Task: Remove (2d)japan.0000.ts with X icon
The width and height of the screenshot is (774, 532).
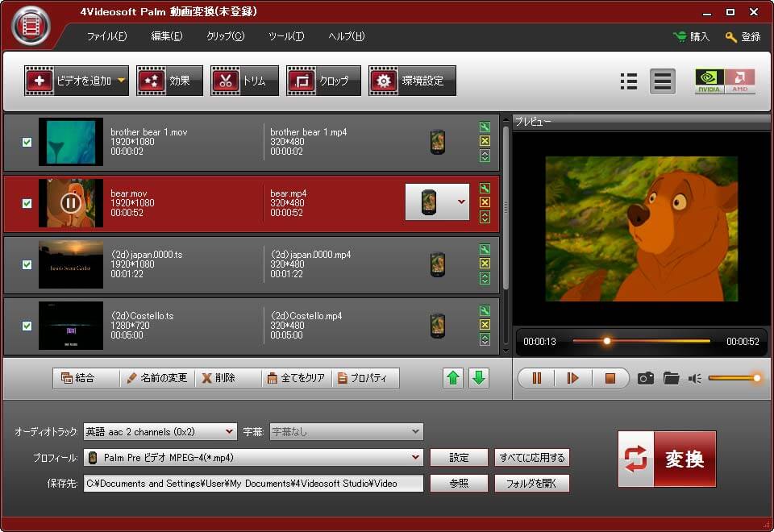Action: coord(485,264)
